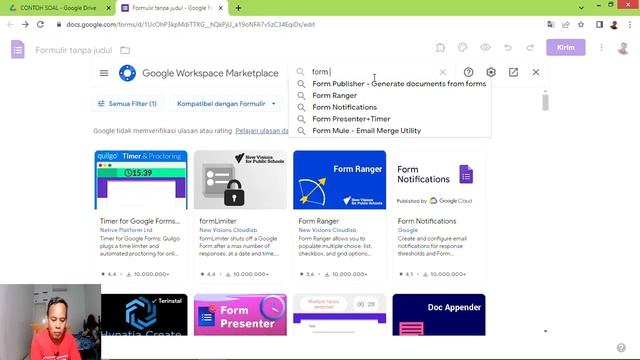The image size is (640, 360).
Task: Open the Form Presenter add-on card
Action: (x=240, y=315)
